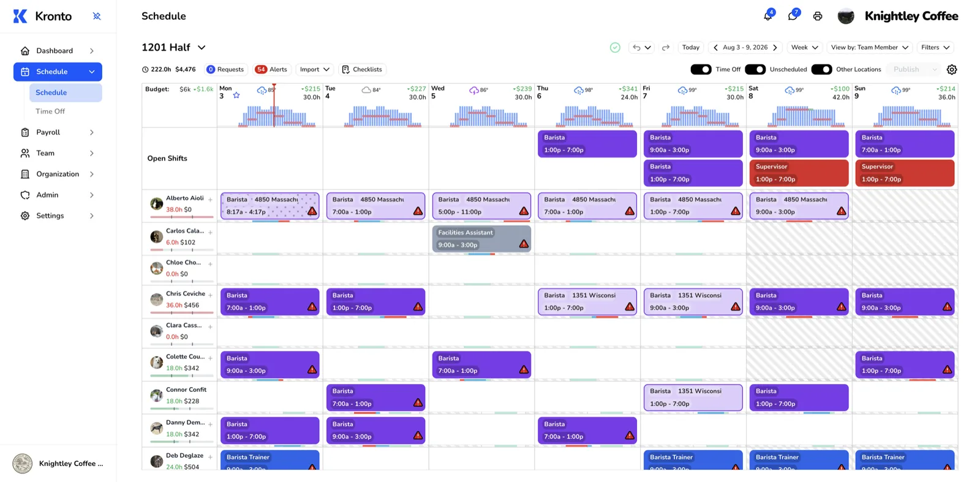
Task: Click the total hours clock icon
Action: click(145, 70)
